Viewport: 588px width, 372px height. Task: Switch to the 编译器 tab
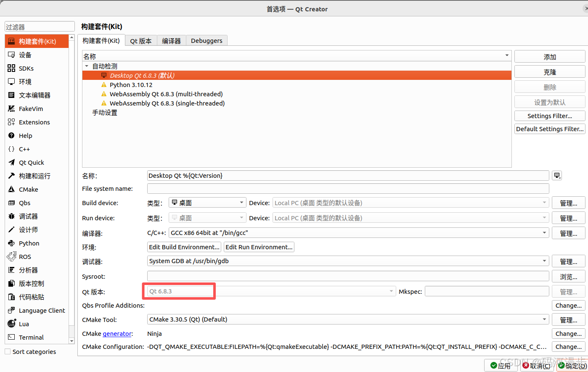(x=171, y=41)
